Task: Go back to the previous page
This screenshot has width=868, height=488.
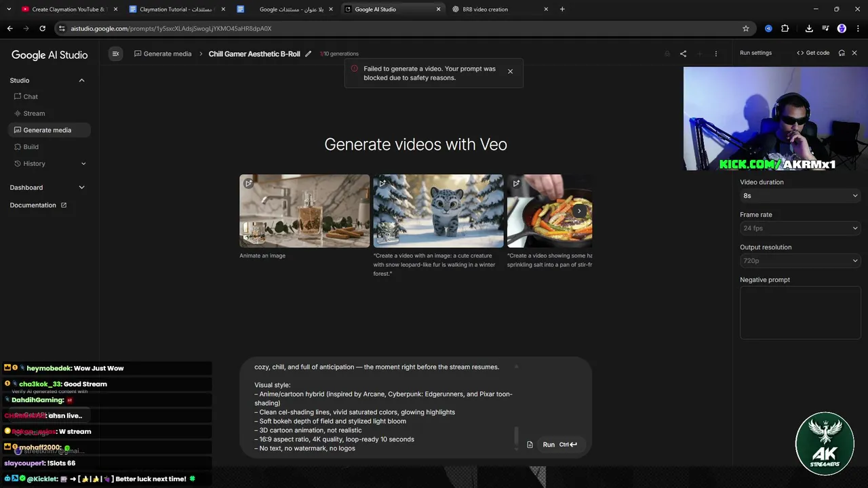Action: tap(9, 28)
